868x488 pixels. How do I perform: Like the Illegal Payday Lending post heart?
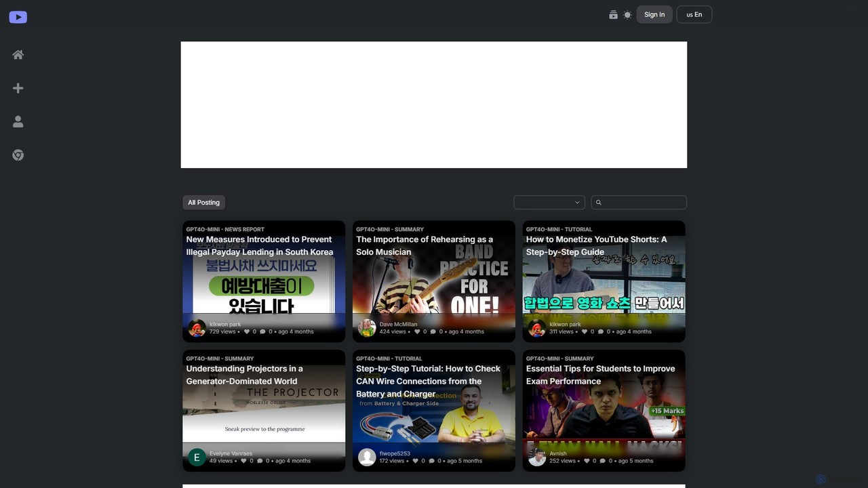pyautogui.click(x=247, y=331)
